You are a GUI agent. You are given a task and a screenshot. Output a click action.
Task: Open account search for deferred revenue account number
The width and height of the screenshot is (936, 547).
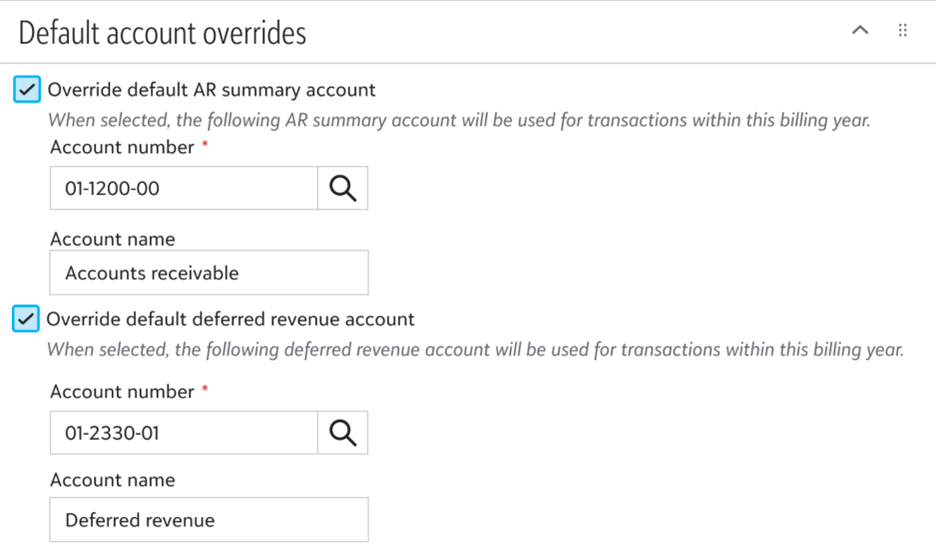click(342, 433)
